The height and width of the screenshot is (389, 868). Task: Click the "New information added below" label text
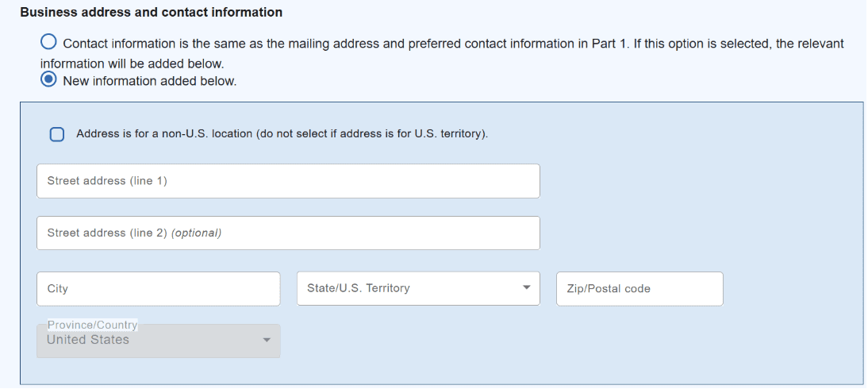click(149, 81)
